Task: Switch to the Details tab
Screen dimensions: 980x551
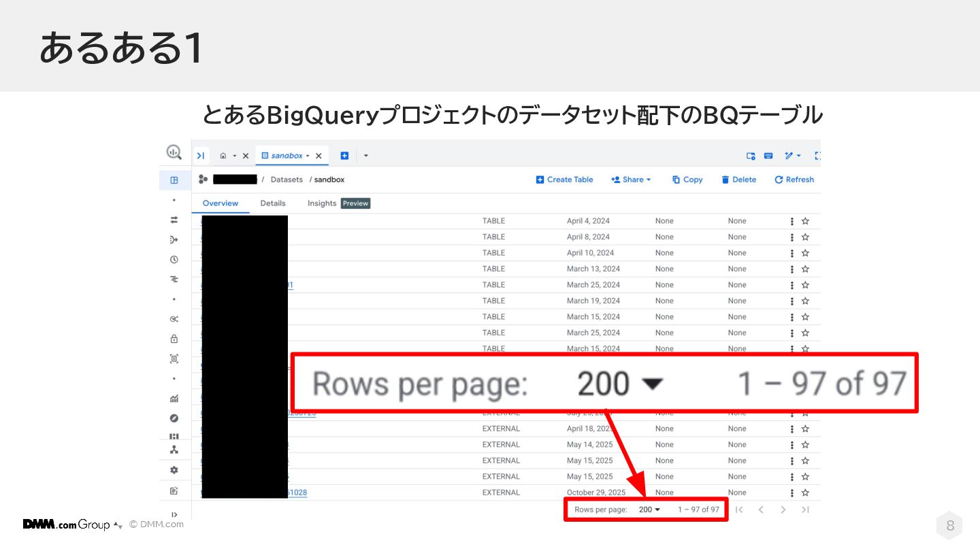Action: (273, 203)
